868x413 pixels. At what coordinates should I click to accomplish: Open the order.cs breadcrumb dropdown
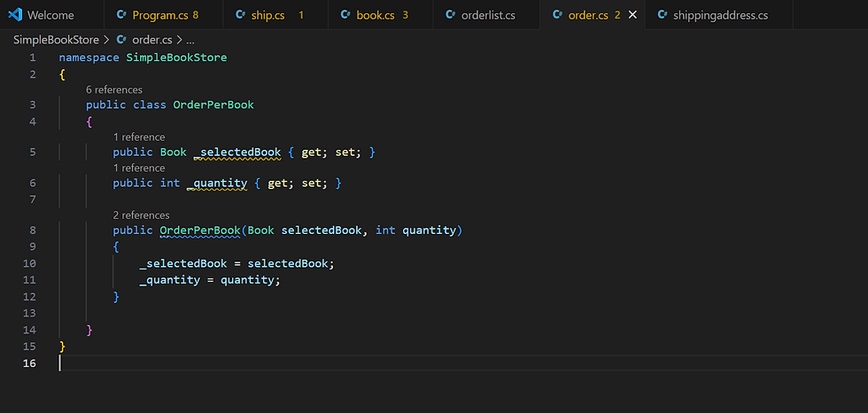[151, 40]
